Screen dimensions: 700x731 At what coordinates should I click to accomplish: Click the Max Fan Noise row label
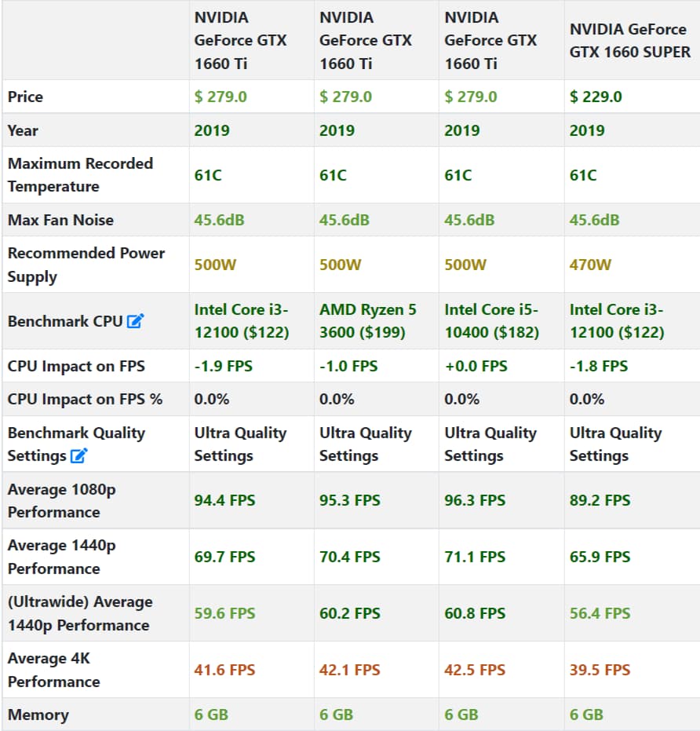point(60,220)
